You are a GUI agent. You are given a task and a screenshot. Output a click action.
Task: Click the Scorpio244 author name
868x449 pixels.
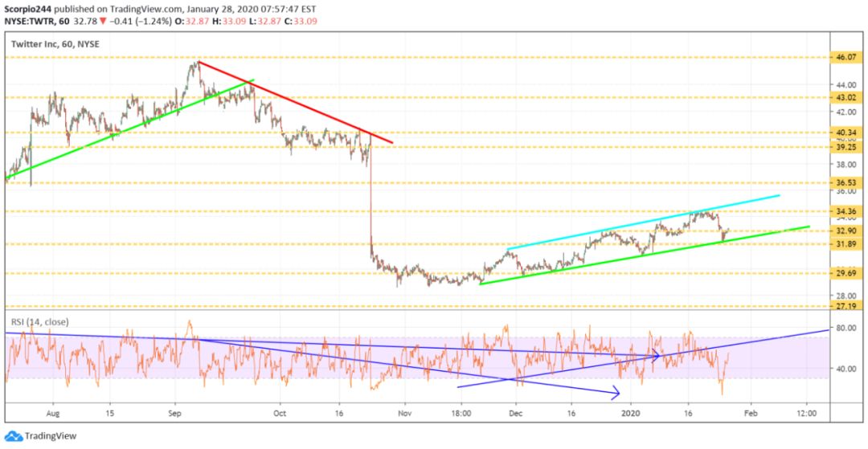27,8
